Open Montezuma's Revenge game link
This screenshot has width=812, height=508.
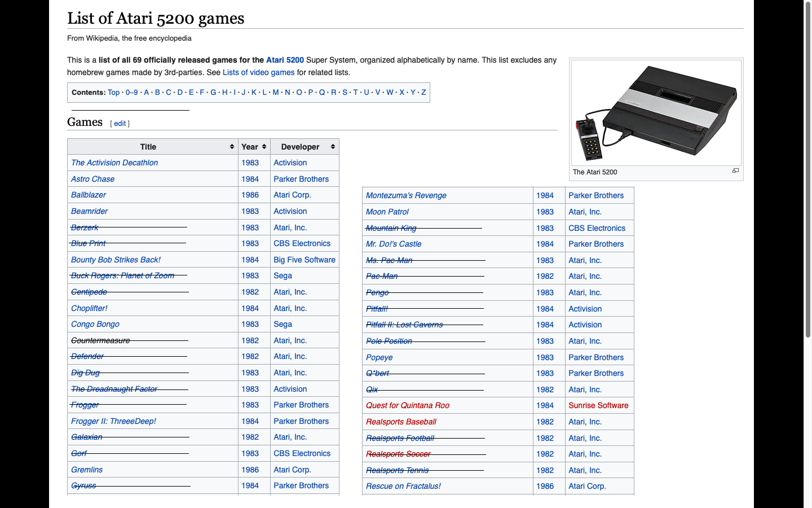[x=406, y=195]
